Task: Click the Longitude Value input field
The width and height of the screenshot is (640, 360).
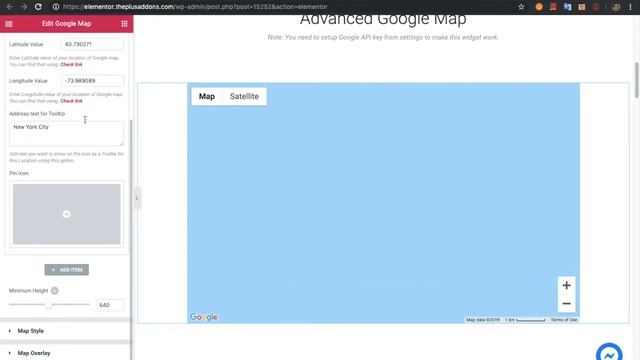Action: point(92,81)
